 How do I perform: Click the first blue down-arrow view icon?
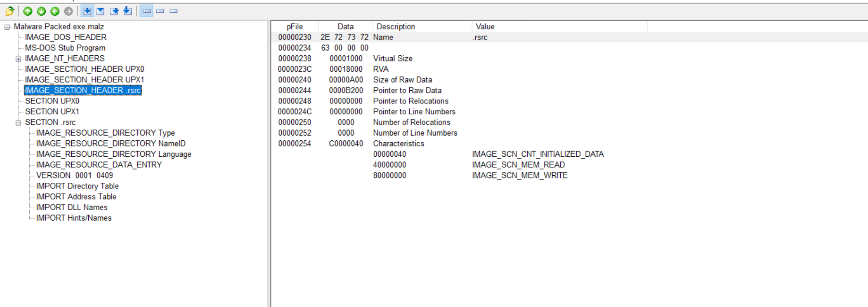pos(87,11)
